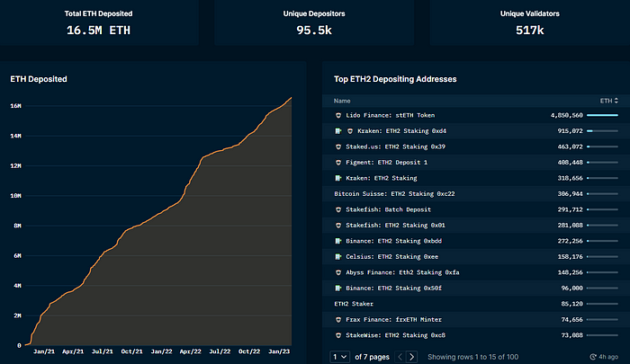Click the 408,448 ETH value
The width and height of the screenshot is (630, 364).
pos(570,163)
